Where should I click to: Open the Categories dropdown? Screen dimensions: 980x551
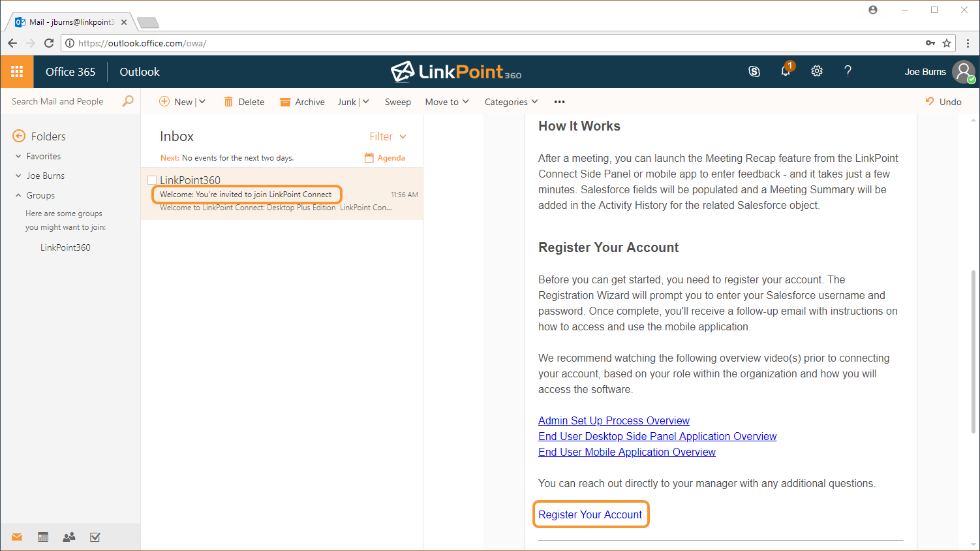[511, 102]
